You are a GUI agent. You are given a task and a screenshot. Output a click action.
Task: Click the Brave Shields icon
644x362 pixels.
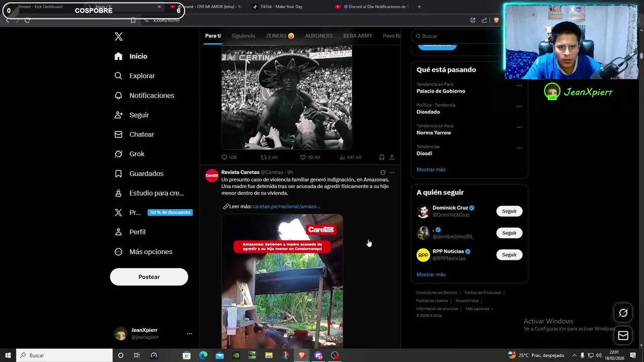496,20
